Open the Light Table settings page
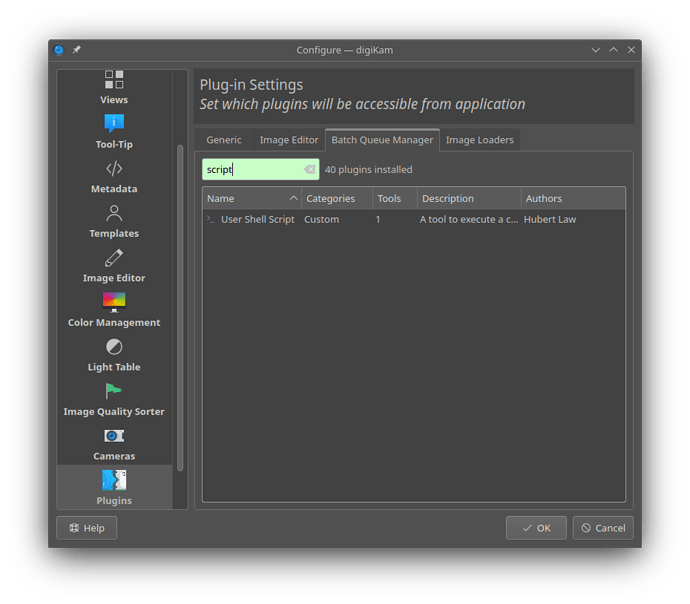This screenshot has width=690, height=604. (x=114, y=355)
